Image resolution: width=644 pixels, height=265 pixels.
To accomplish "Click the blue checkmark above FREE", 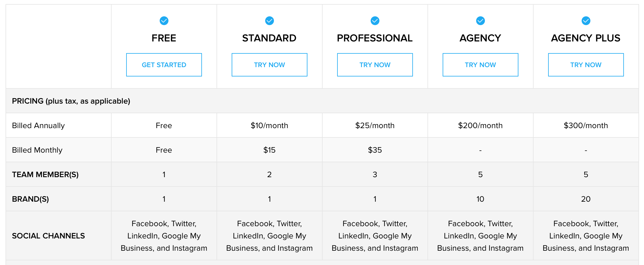I will [164, 21].
